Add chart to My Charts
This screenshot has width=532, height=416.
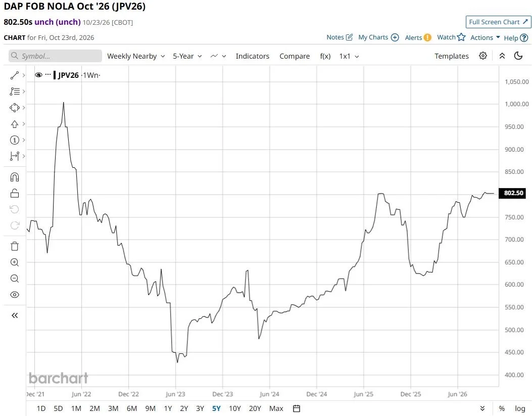coord(378,37)
